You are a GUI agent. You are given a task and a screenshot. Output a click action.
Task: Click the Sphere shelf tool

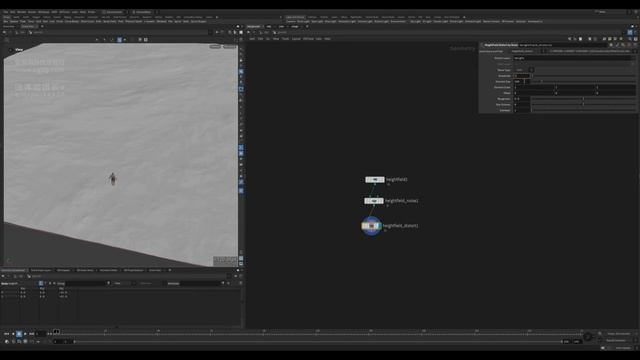point(14,21)
